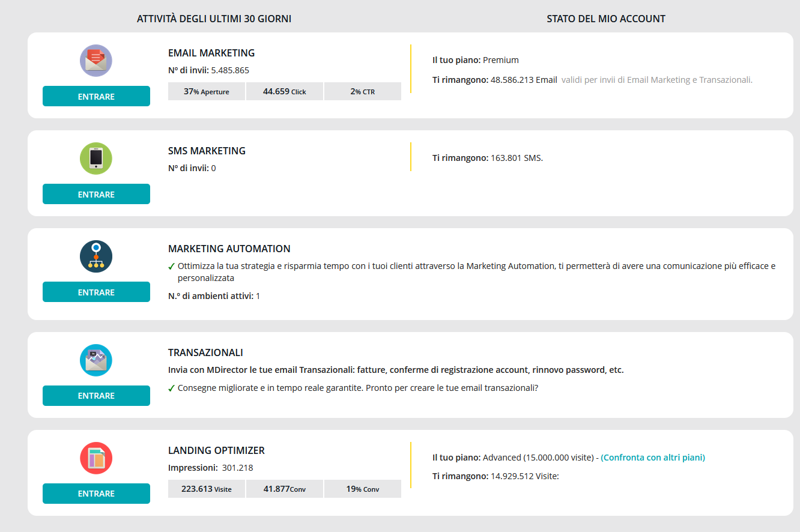Open the 'Confronta con altri piani' link
Viewport: 800px width, 532px height.
click(x=653, y=458)
